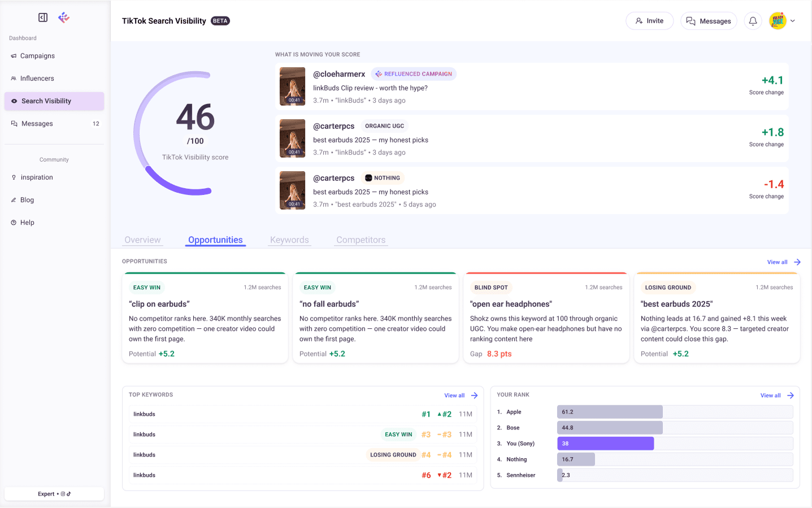Image resolution: width=812 pixels, height=508 pixels.
Task: Click the Sennheiser rank bar at 2.3
Action: [561, 475]
